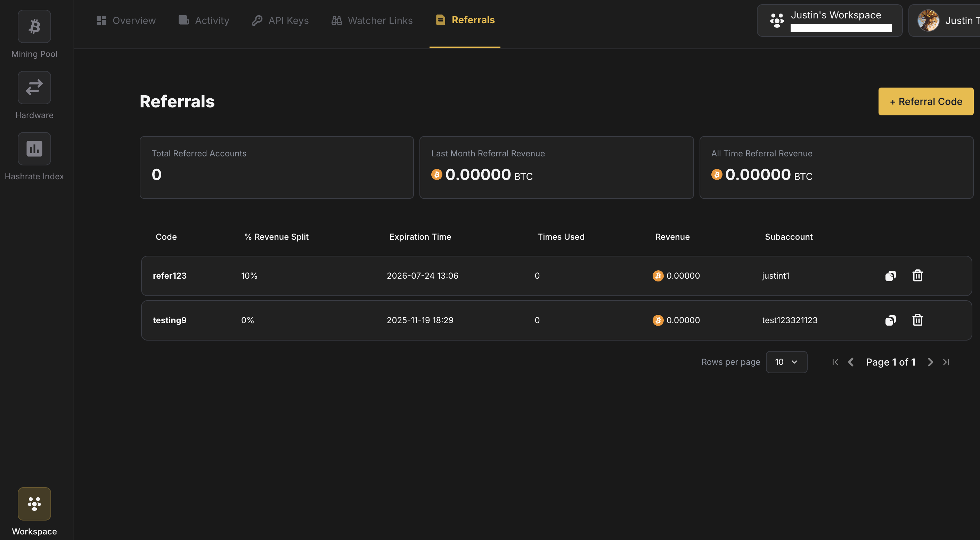Click the Justin profile avatar
The height and width of the screenshot is (540, 980).
(x=928, y=21)
